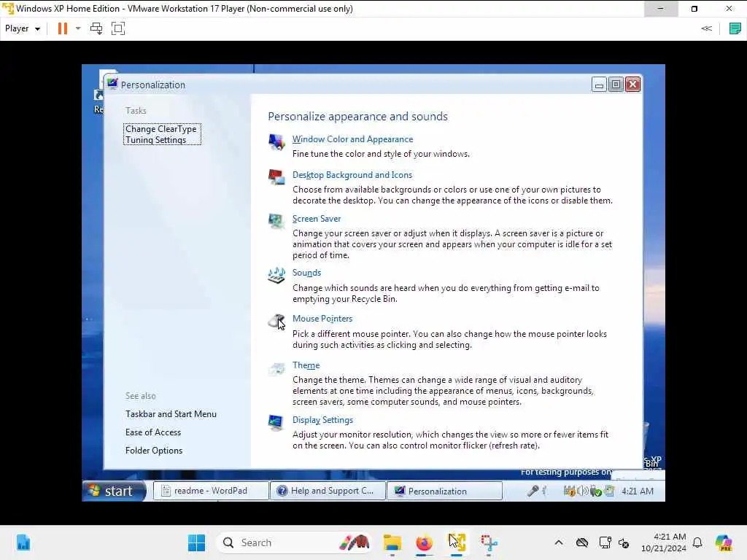Click the XP tray volume icon
The width and height of the screenshot is (747, 560).
click(581, 491)
